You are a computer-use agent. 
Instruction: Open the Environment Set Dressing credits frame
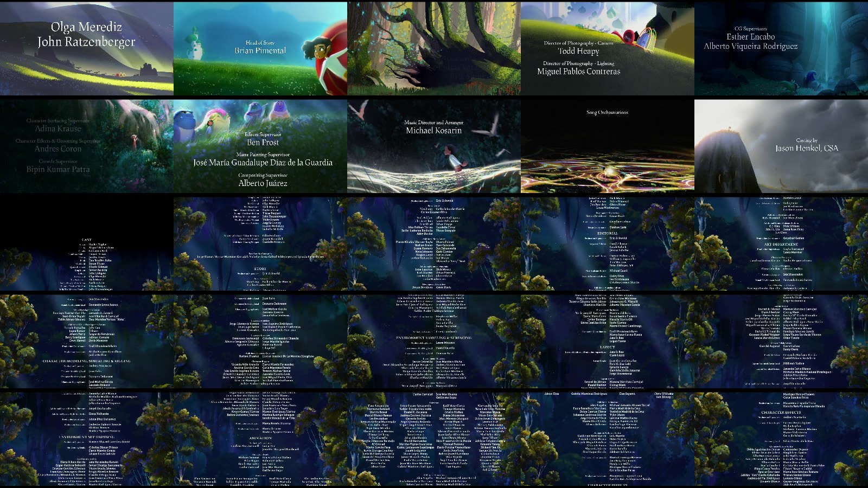click(87, 439)
